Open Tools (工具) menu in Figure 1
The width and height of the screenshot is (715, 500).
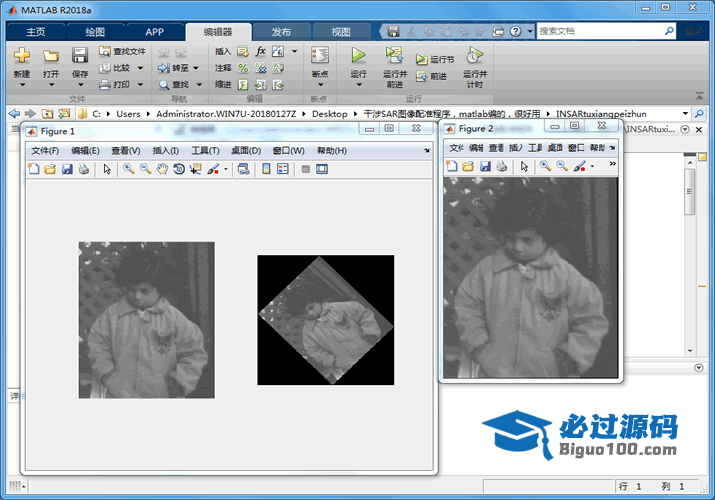[x=205, y=150]
